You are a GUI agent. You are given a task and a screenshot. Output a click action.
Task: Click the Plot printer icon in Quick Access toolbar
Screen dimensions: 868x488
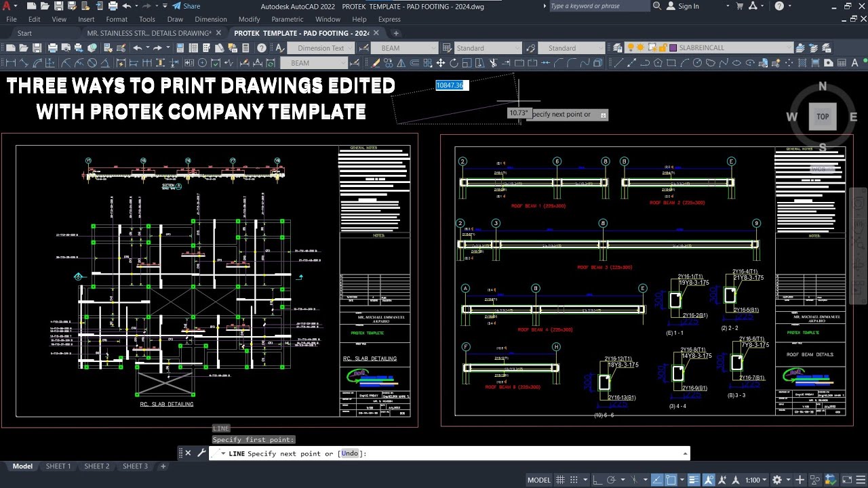(x=113, y=6)
